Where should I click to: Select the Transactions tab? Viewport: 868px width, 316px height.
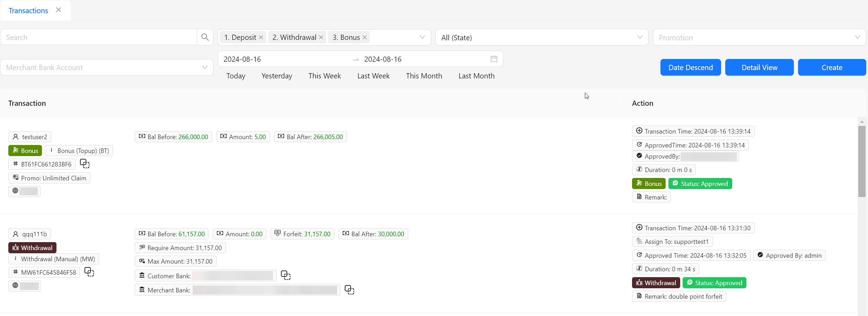(28, 10)
